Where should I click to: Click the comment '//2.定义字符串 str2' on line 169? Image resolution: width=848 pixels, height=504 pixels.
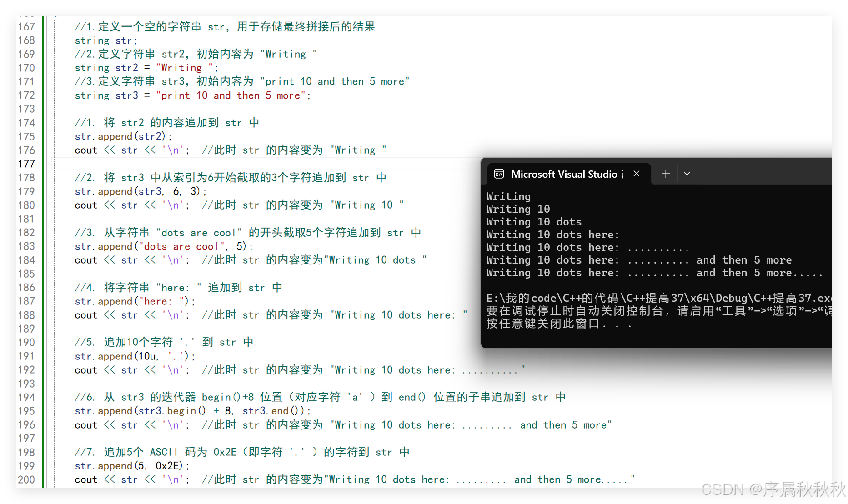[x=196, y=54]
